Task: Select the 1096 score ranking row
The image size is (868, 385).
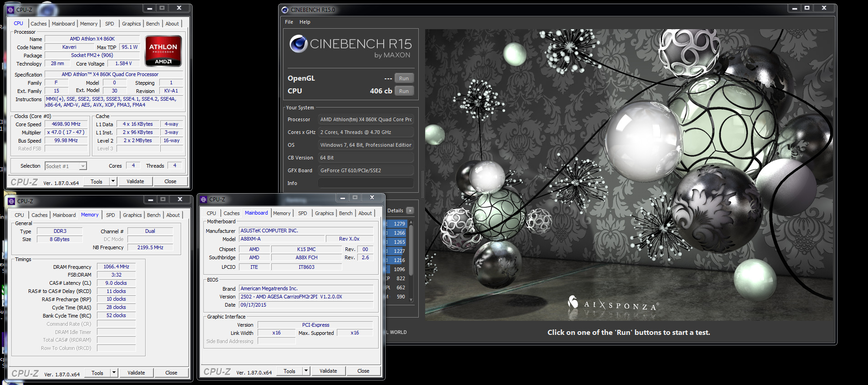Action: pos(396,269)
